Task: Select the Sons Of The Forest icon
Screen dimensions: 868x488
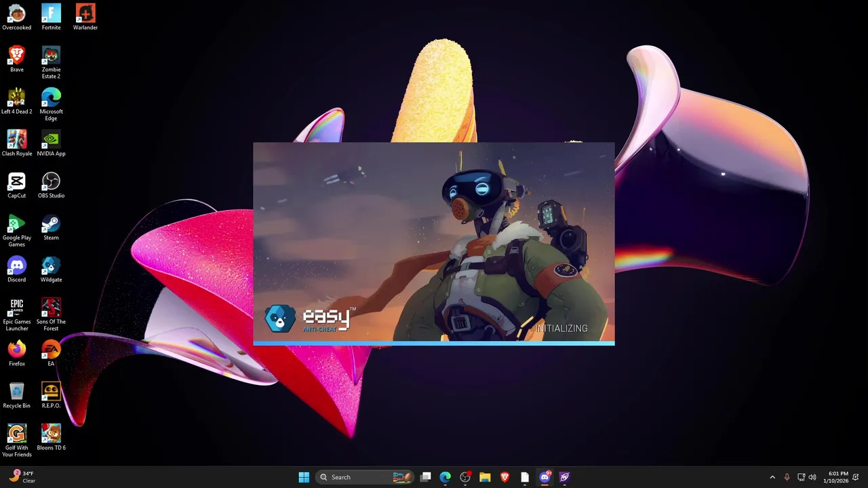Action: tap(51, 314)
